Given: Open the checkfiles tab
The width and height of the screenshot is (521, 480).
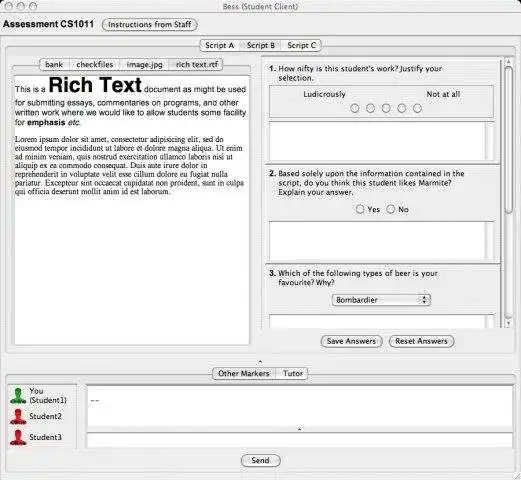Looking at the screenshot, I should (x=95, y=64).
